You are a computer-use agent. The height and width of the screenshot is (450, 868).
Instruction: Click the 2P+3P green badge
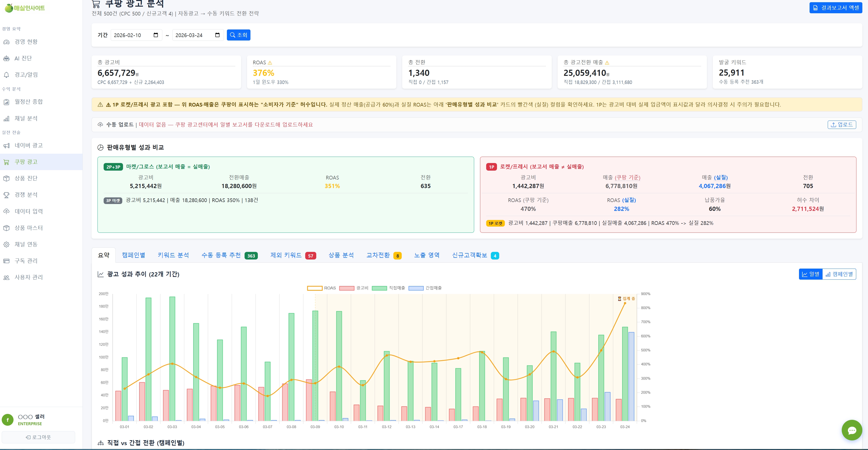(x=113, y=167)
